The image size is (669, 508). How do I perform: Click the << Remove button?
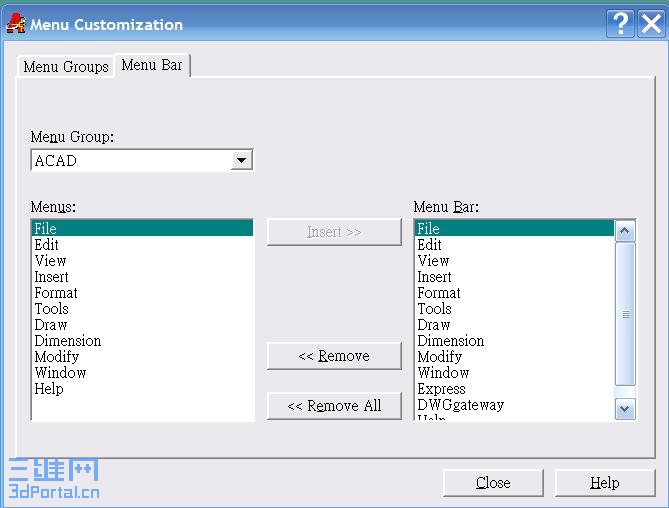pos(334,356)
